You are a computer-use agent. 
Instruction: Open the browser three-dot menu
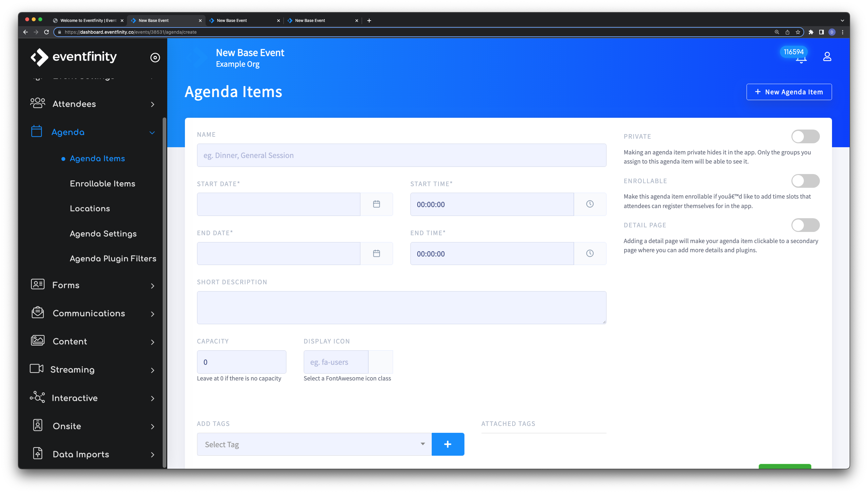tap(842, 32)
